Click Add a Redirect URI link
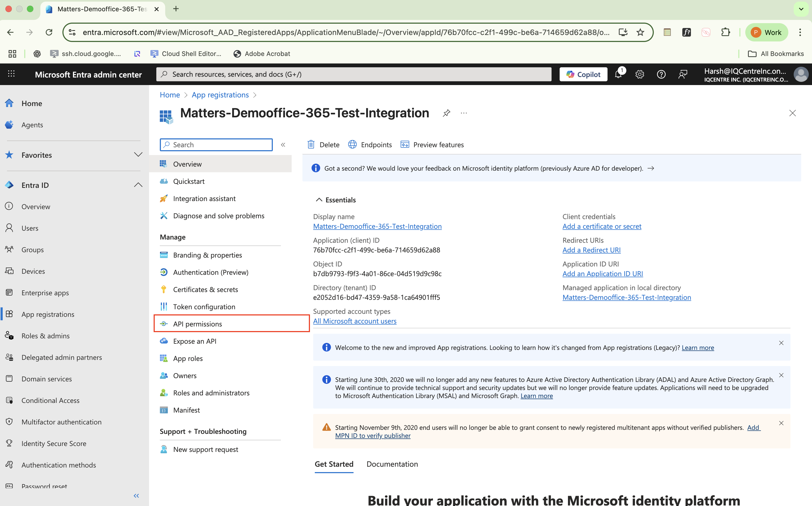The image size is (812, 506). (591, 250)
